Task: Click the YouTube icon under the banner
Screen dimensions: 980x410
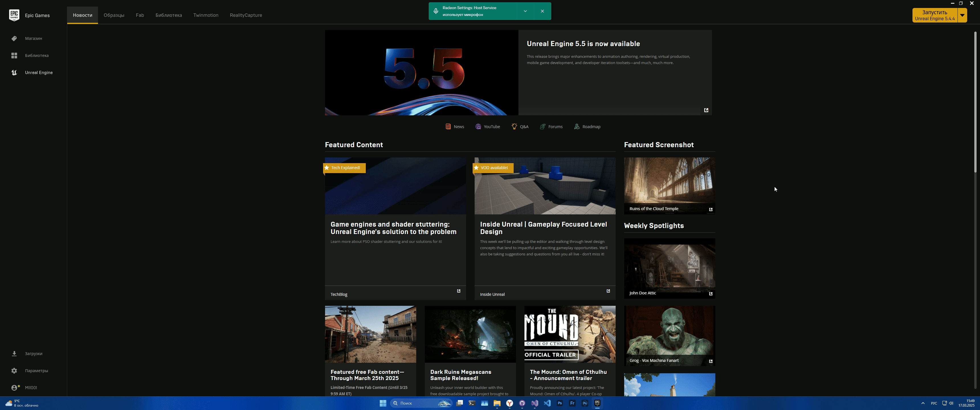Action: (x=478, y=127)
